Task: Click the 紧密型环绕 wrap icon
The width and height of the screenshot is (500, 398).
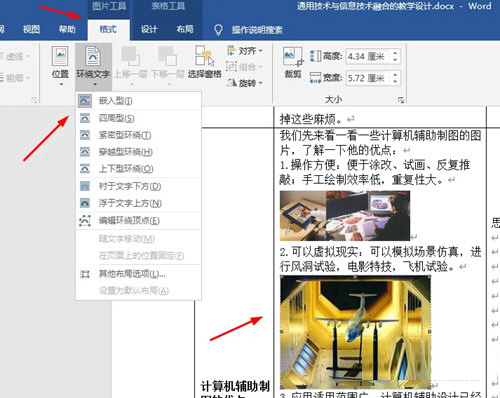Action: (85, 135)
